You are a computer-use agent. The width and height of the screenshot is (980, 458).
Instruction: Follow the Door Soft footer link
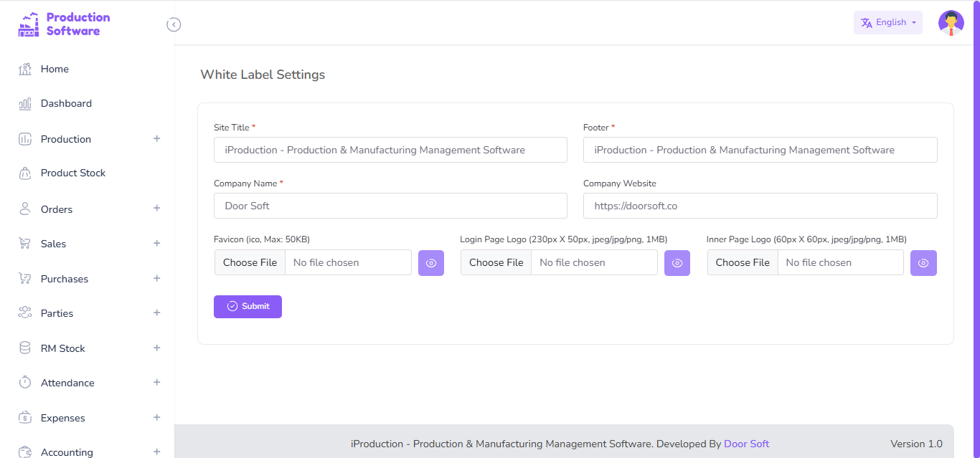(x=746, y=444)
